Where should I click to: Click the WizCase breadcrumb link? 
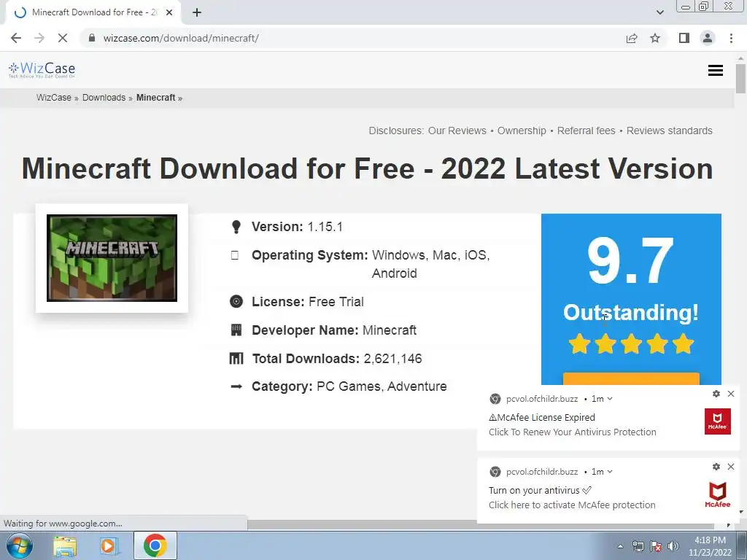click(x=54, y=98)
